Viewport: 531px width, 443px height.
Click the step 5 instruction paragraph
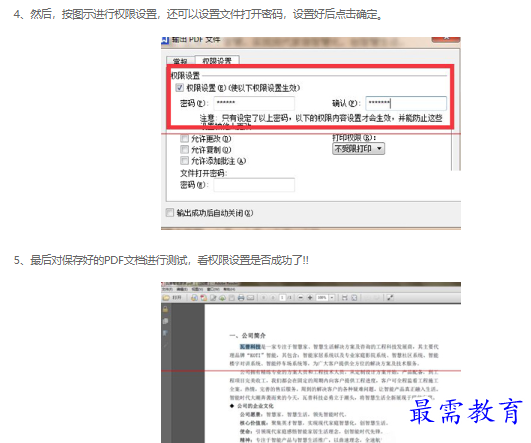click(x=161, y=260)
